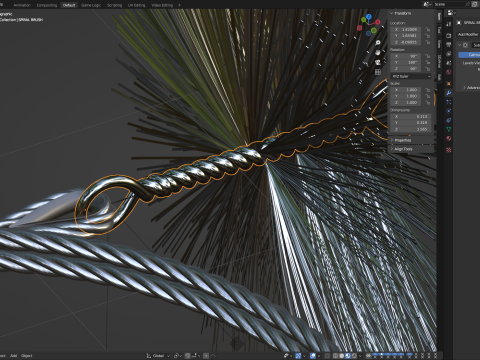The image size is (480, 360).
Task: Lock Scale Z with padlock toggle
Action: pyautogui.click(x=428, y=102)
